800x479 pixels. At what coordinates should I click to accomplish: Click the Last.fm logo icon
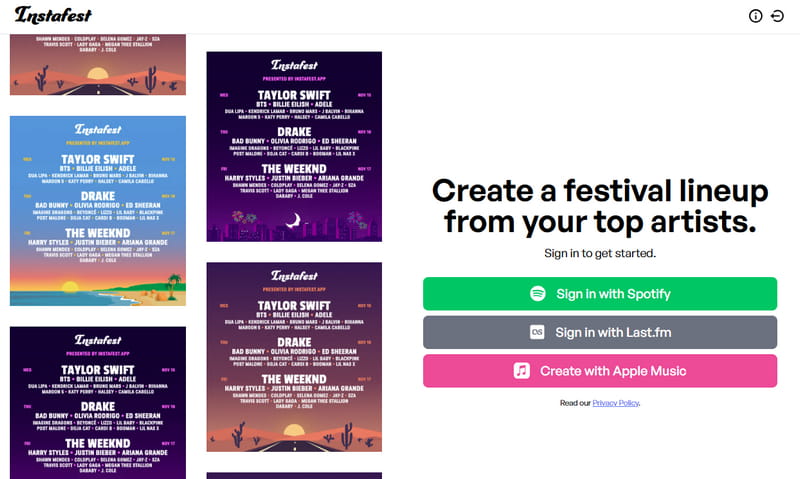537,333
